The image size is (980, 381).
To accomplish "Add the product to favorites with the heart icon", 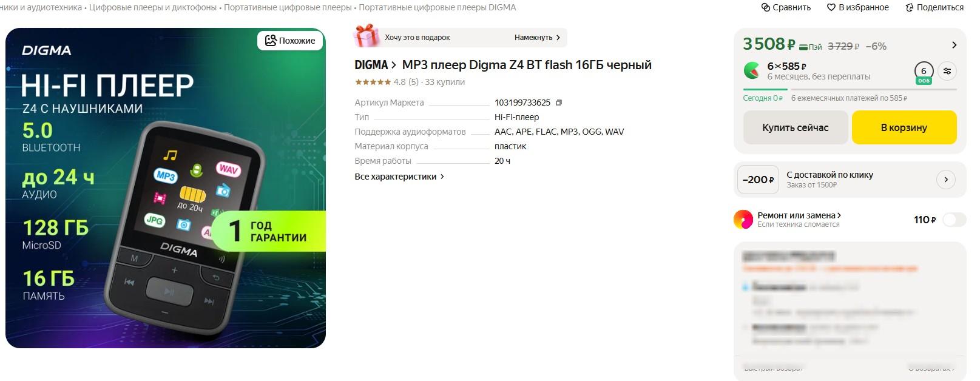I will click(x=831, y=7).
